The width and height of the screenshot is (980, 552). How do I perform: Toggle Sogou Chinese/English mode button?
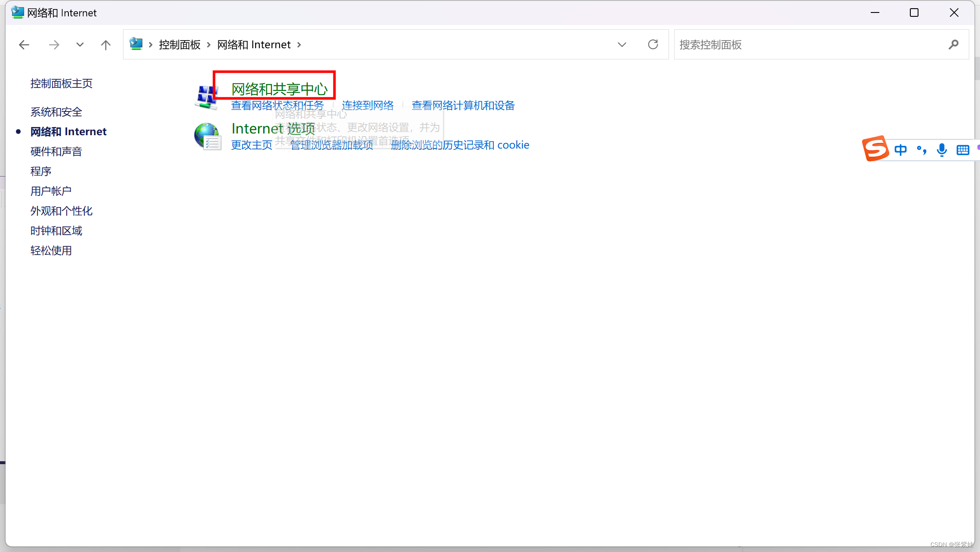pos(900,150)
